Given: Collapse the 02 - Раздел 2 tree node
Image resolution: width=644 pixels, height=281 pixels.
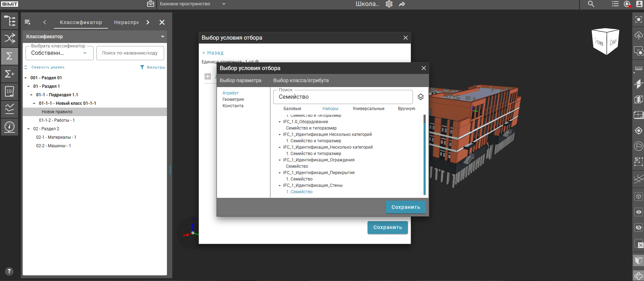Looking at the screenshot, I should [28, 129].
